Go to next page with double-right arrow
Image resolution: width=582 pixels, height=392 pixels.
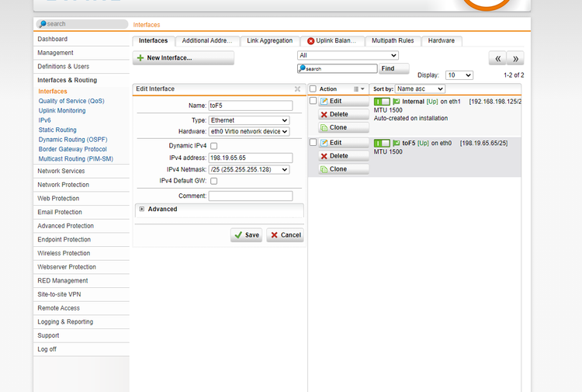515,58
